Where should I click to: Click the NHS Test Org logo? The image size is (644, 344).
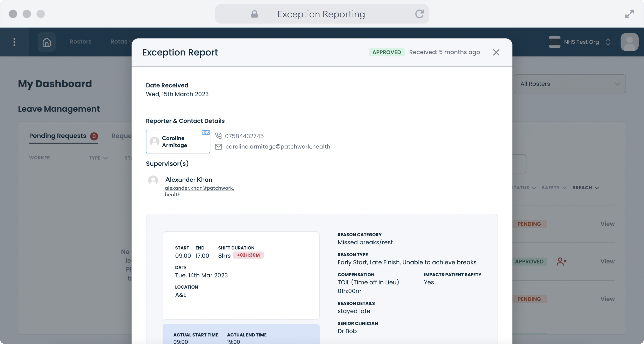point(554,42)
